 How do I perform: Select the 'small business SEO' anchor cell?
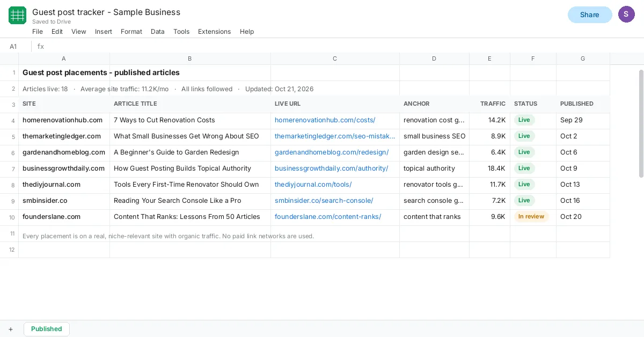[434, 137]
